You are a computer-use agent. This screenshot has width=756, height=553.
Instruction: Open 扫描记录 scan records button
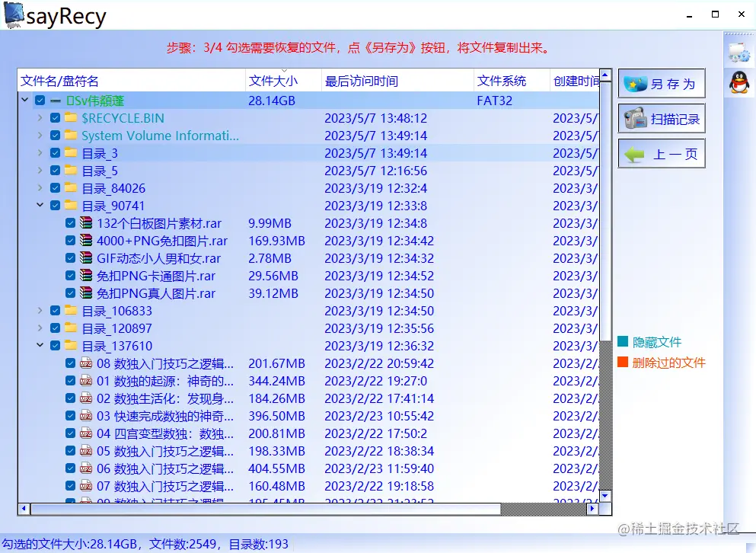[662, 119]
